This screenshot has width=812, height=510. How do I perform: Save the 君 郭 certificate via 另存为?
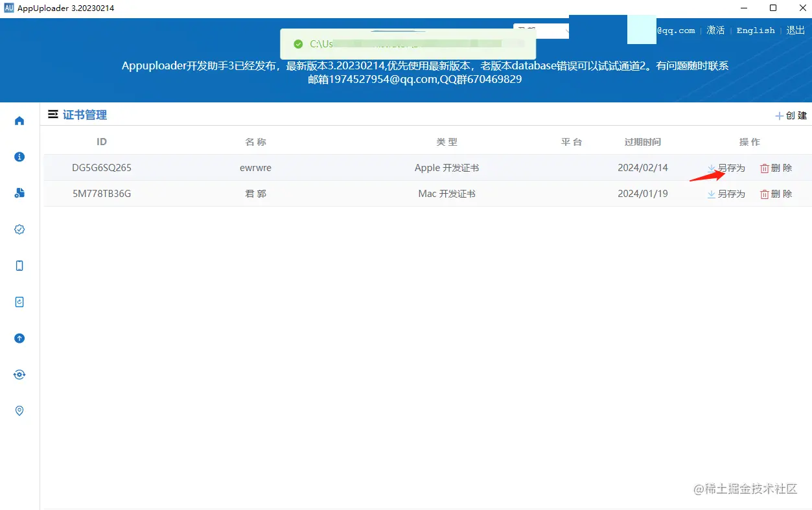tap(726, 194)
